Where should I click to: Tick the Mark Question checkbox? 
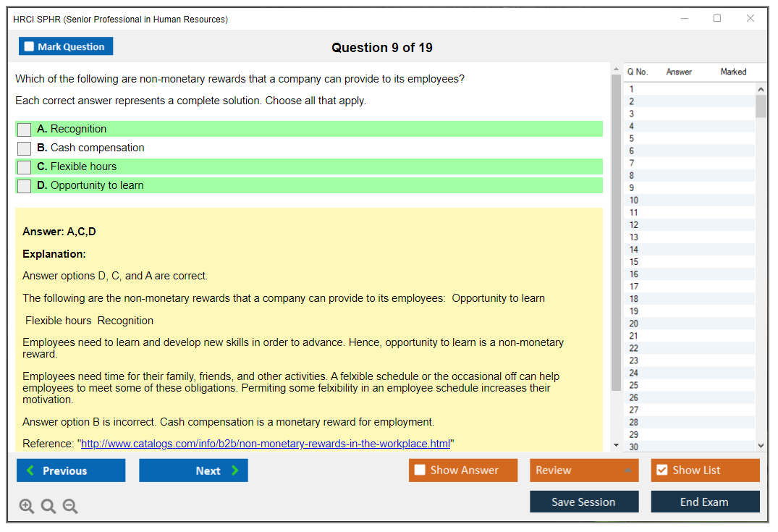pos(30,47)
